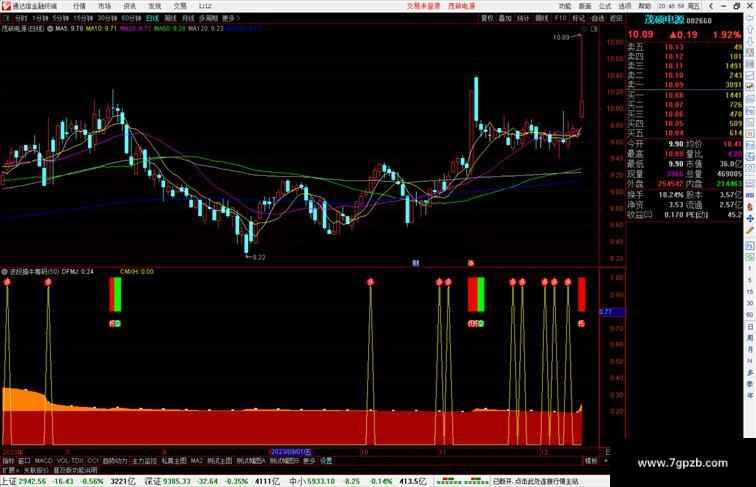Click the blue cross move icon in sidebar
The image size is (756, 487).
750,218
